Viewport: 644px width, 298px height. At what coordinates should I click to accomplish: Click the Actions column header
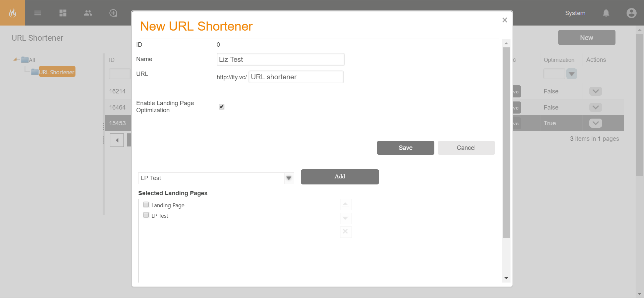(x=596, y=60)
